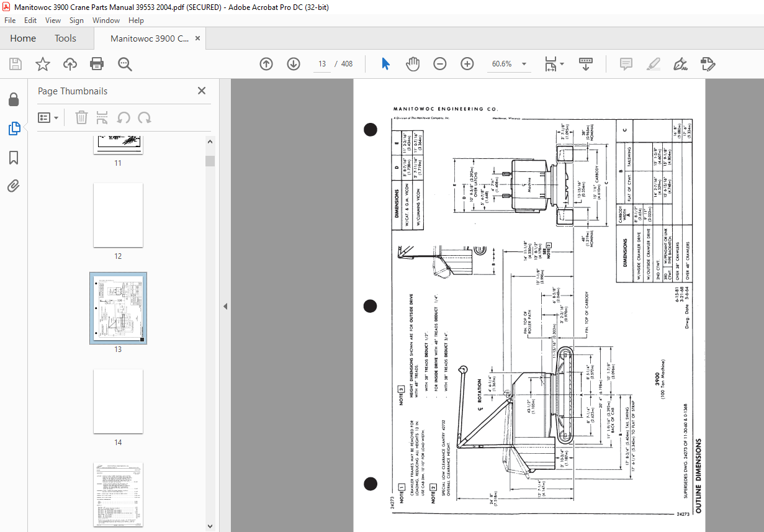
Task: Activate the Hand pan tool
Action: click(x=413, y=64)
